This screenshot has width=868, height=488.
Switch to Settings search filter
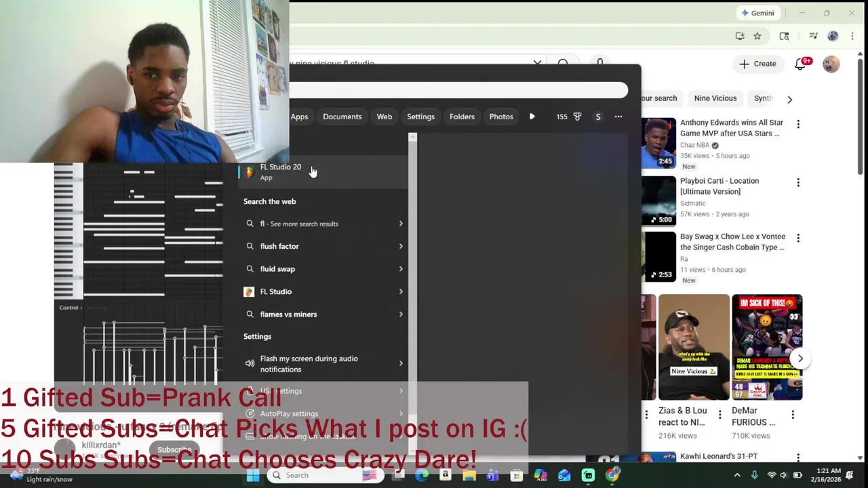point(420,117)
